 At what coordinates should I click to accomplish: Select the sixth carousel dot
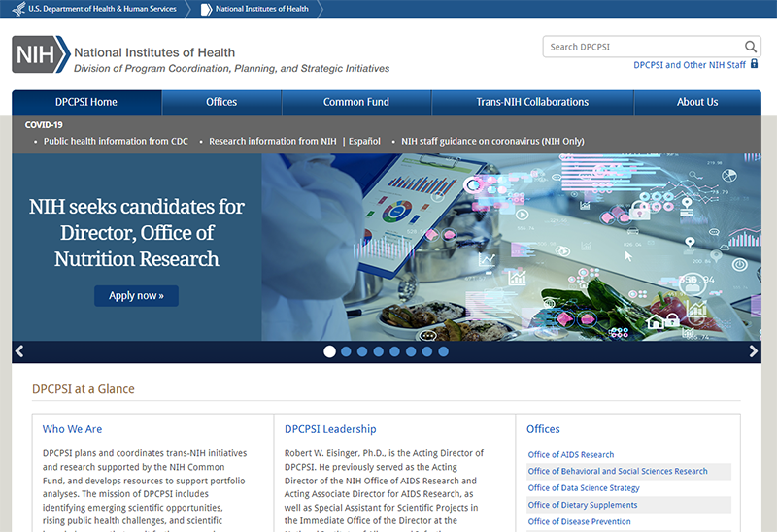pos(411,351)
